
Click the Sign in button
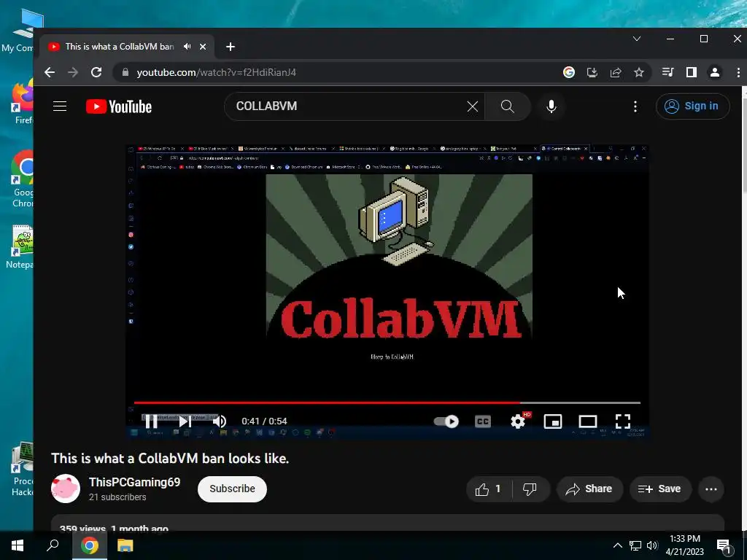click(692, 106)
